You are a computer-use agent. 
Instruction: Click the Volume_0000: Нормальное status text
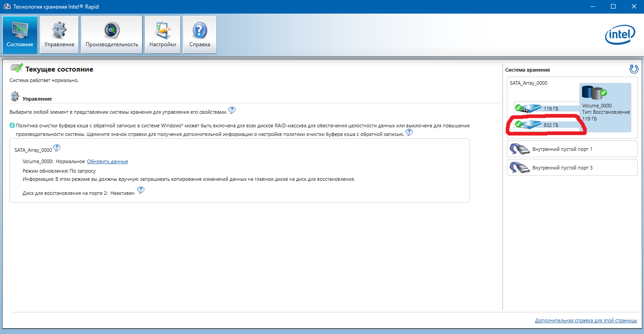54,161
